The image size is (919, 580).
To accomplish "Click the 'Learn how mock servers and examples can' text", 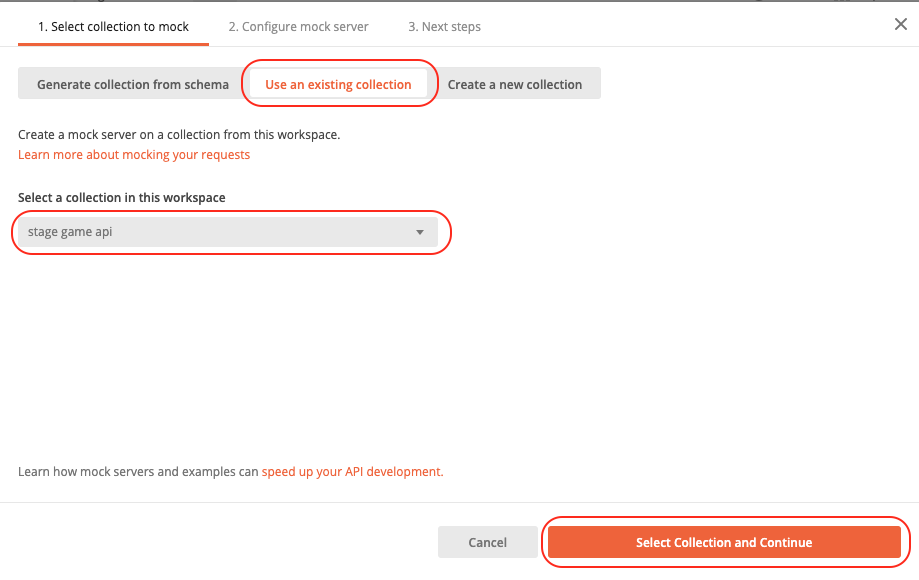I will (x=138, y=472).
